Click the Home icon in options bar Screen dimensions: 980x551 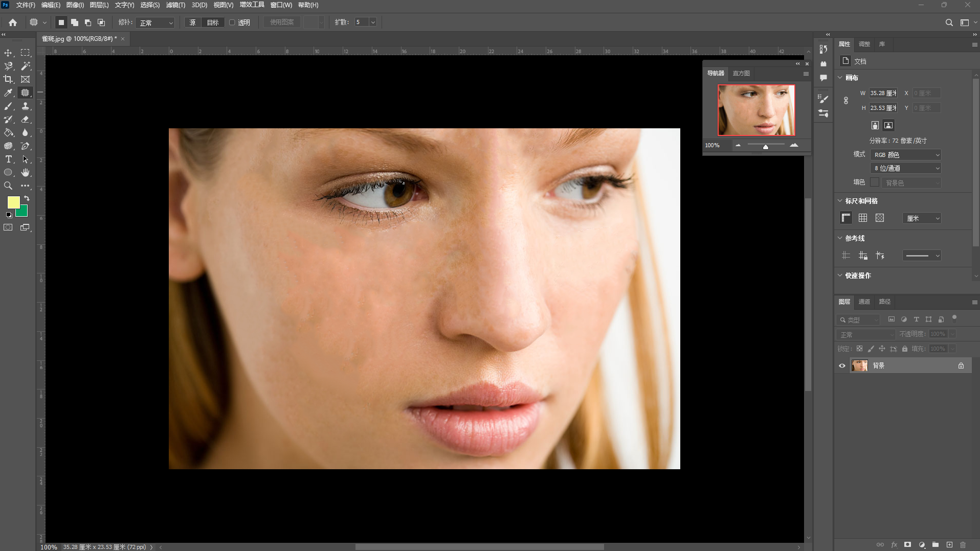coord(13,22)
